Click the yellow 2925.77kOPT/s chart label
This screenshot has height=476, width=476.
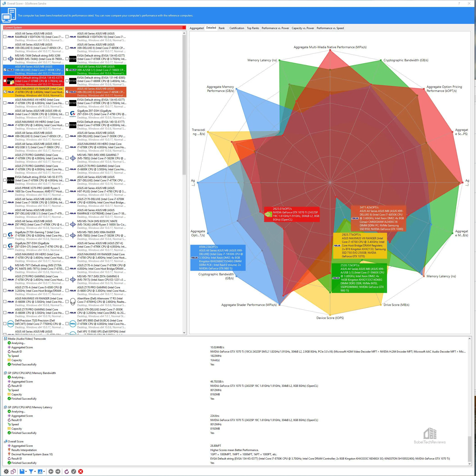click(x=360, y=245)
